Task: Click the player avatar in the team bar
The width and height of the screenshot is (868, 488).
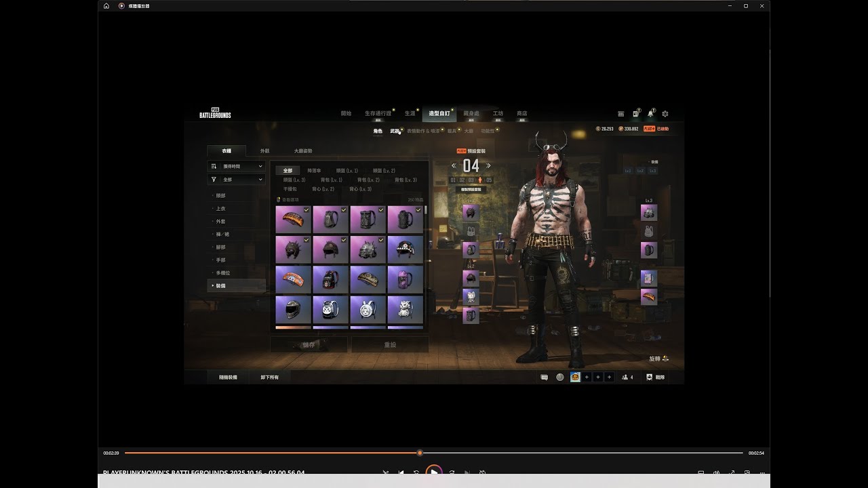Action: click(575, 378)
